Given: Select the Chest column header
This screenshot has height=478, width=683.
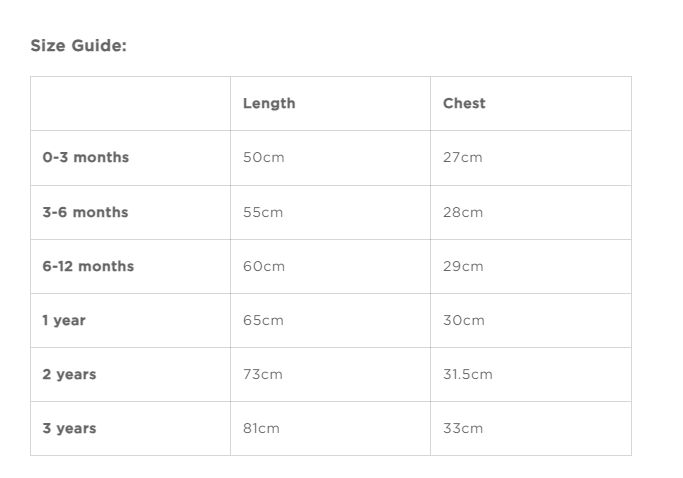Looking at the screenshot, I should click(x=464, y=103).
